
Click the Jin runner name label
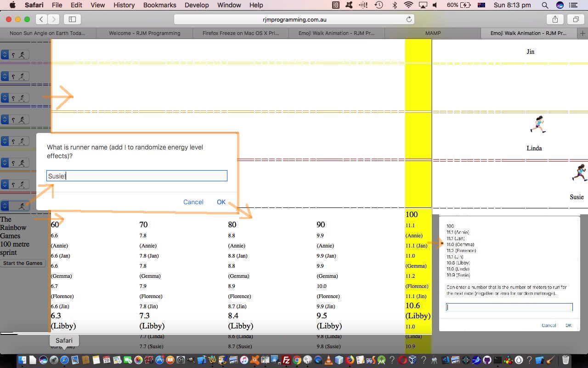[531, 52]
